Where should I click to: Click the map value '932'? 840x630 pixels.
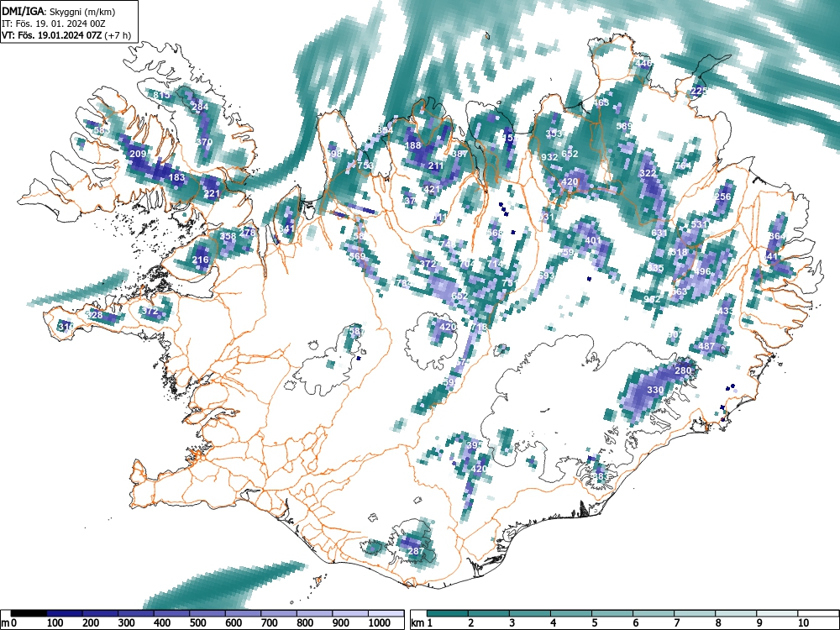[x=549, y=158]
